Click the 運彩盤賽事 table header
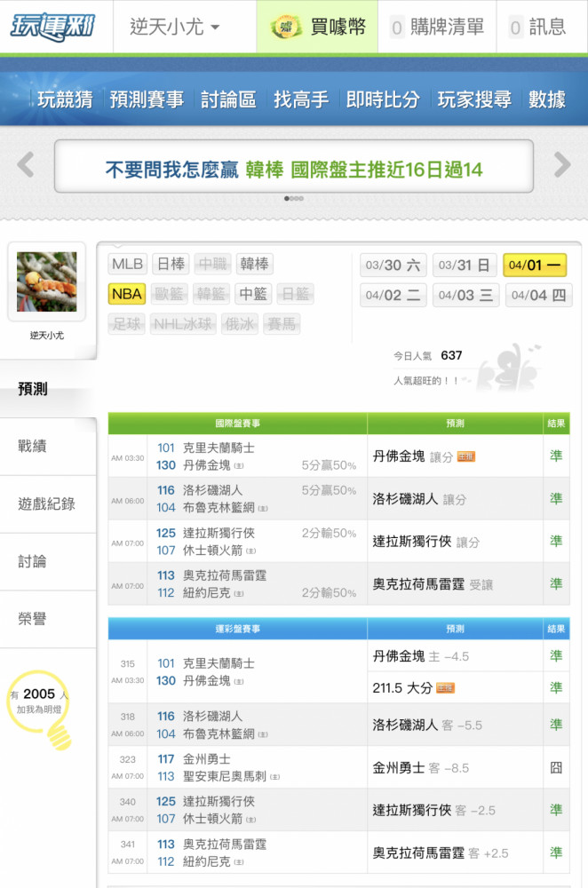The width and height of the screenshot is (588, 888). 238,629
